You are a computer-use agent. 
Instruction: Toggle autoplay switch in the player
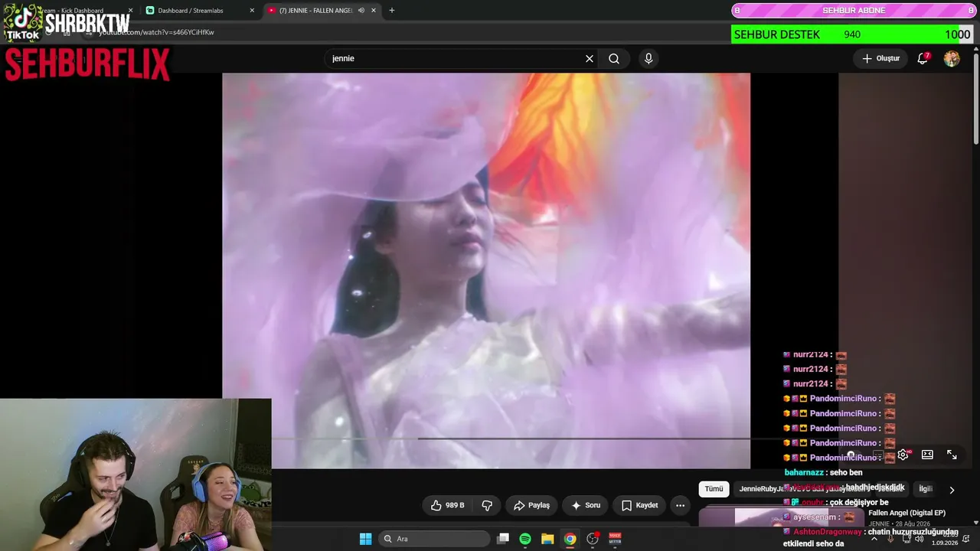(x=852, y=455)
